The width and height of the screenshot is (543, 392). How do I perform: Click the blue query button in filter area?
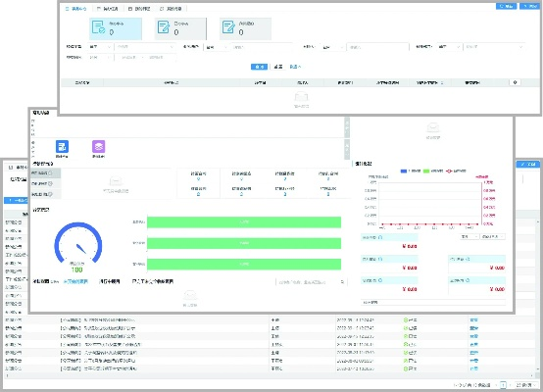coord(259,67)
